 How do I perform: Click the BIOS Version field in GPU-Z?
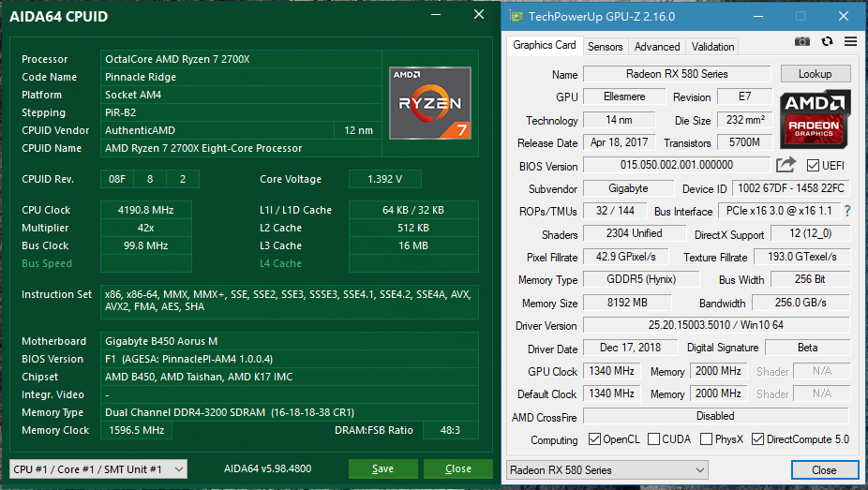677,165
